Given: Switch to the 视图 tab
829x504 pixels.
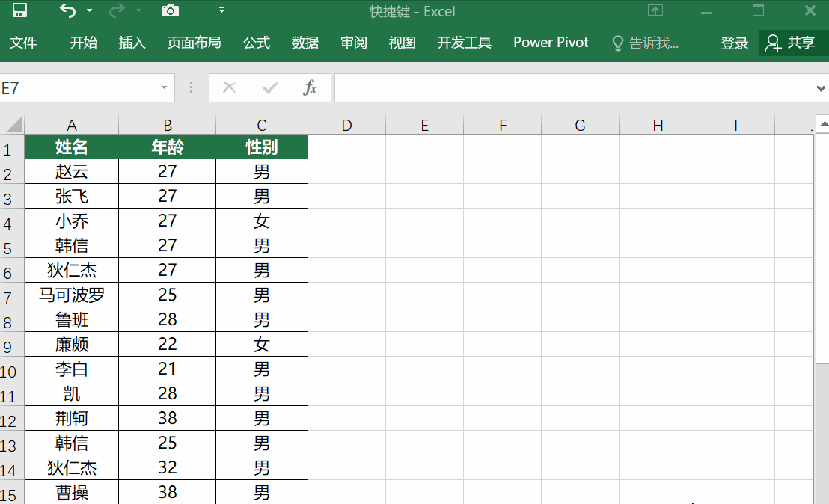Looking at the screenshot, I should (403, 43).
